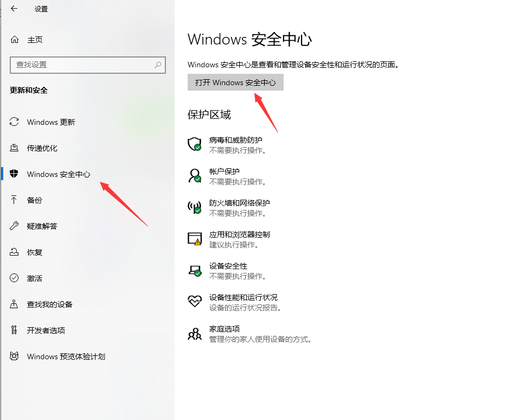The height and width of the screenshot is (420, 507).
Task: Click the 防火墙和网络保护 antenna icon
Action: pyautogui.click(x=195, y=207)
